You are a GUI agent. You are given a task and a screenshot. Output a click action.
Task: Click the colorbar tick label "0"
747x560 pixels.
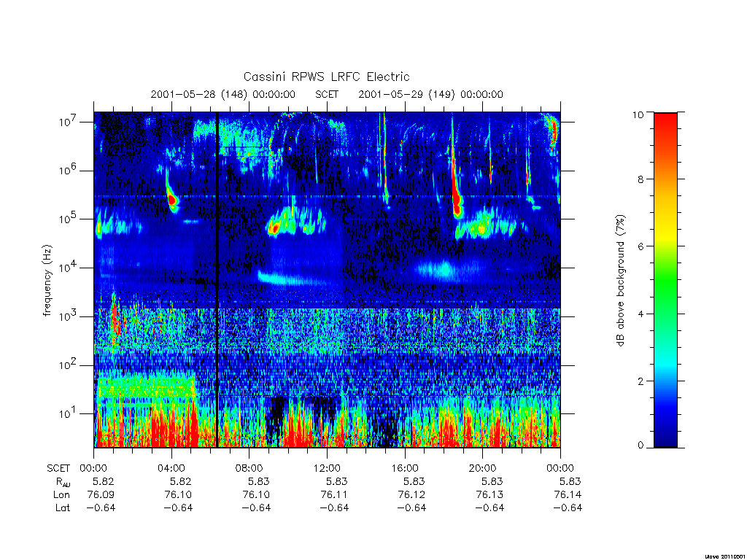tap(640, 446)
